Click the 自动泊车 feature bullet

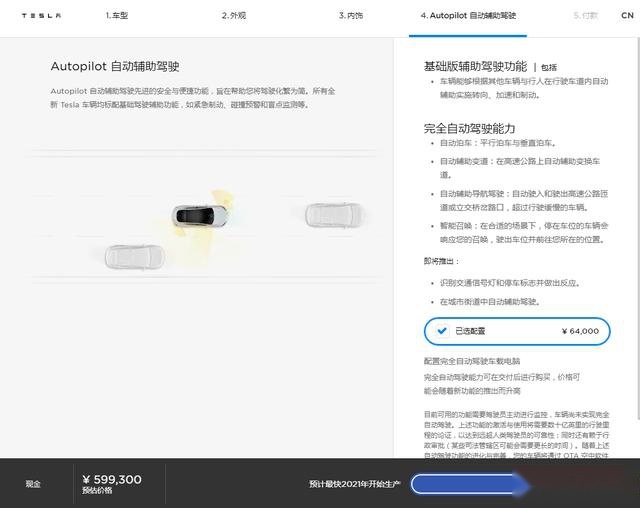[x=498, y=143]
